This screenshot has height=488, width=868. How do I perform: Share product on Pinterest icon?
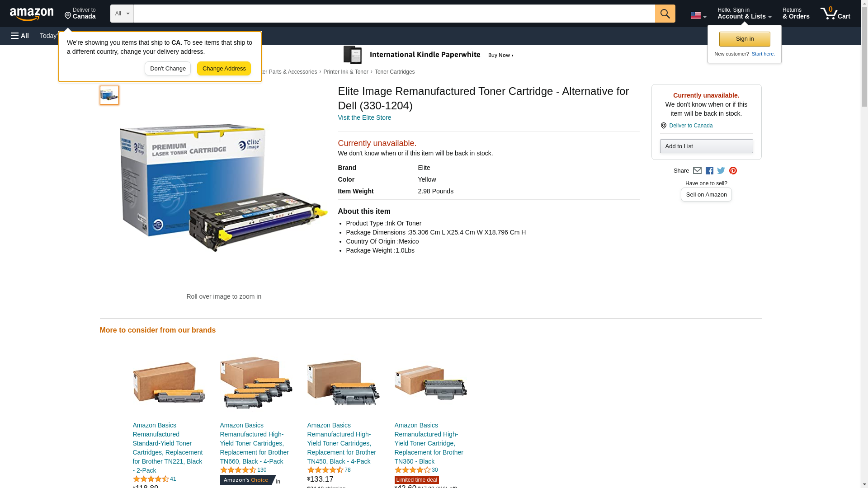coord(733,171)
